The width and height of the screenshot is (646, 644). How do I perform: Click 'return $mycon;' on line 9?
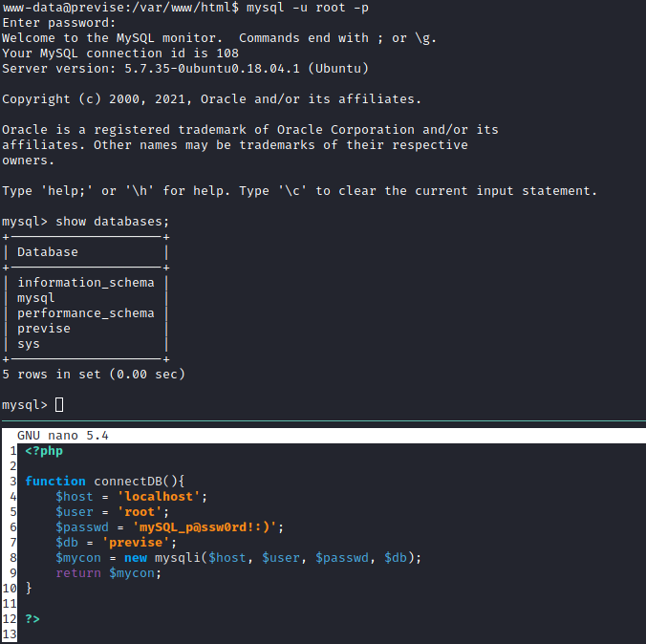click(x=109, y=572)
